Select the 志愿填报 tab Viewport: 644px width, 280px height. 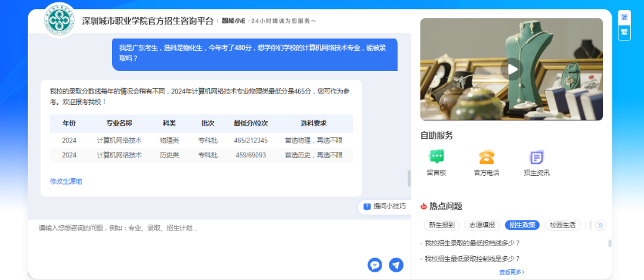(x=482, y=225)
